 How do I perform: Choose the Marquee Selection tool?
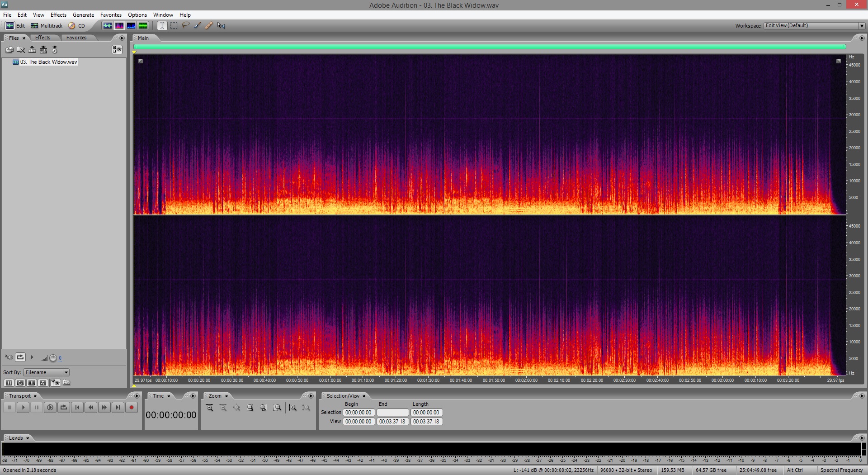pyautogui.click(x=174, y=26)
